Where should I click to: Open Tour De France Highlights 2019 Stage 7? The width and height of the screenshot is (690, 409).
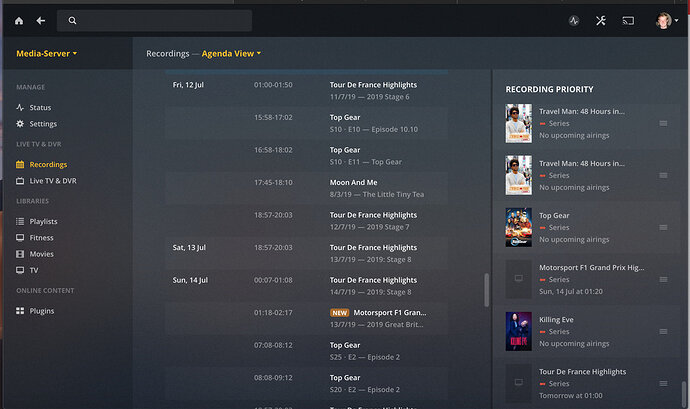pyautogui.click(x=306, y=221)
